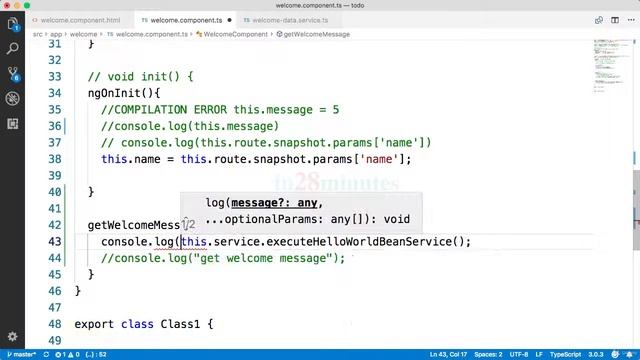
Task: Click message?: any parameter in signature tooltip
Action: coord(274,203)
